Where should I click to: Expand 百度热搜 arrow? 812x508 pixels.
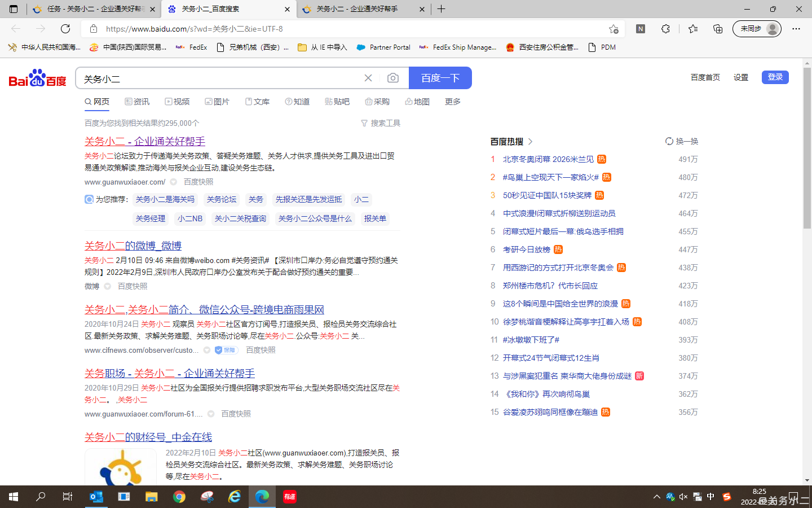[531, 141]
